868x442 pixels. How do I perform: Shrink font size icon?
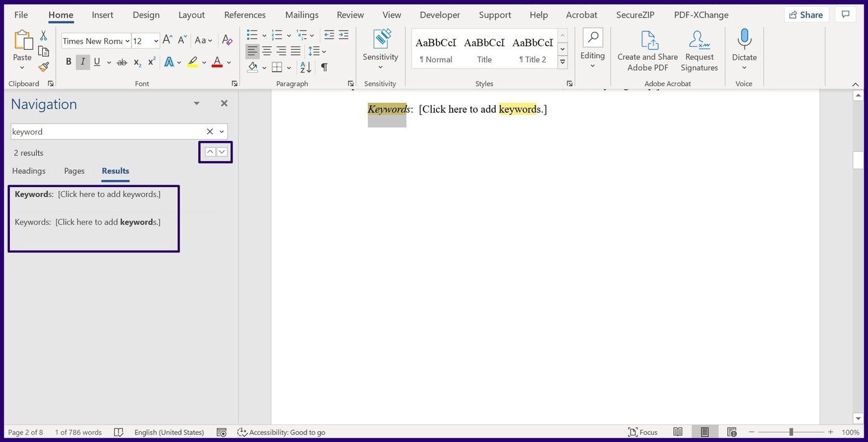[182, 41]
